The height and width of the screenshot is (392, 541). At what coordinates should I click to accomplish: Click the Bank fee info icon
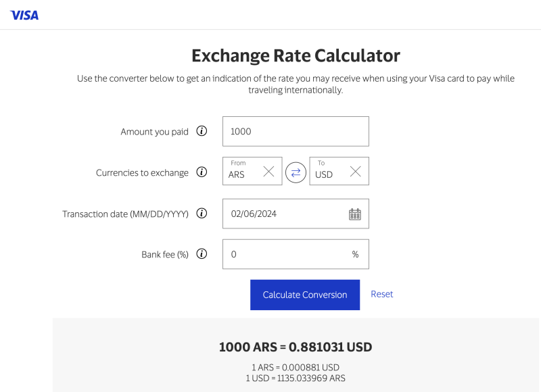pyautogui.click(x=202, y=254)
